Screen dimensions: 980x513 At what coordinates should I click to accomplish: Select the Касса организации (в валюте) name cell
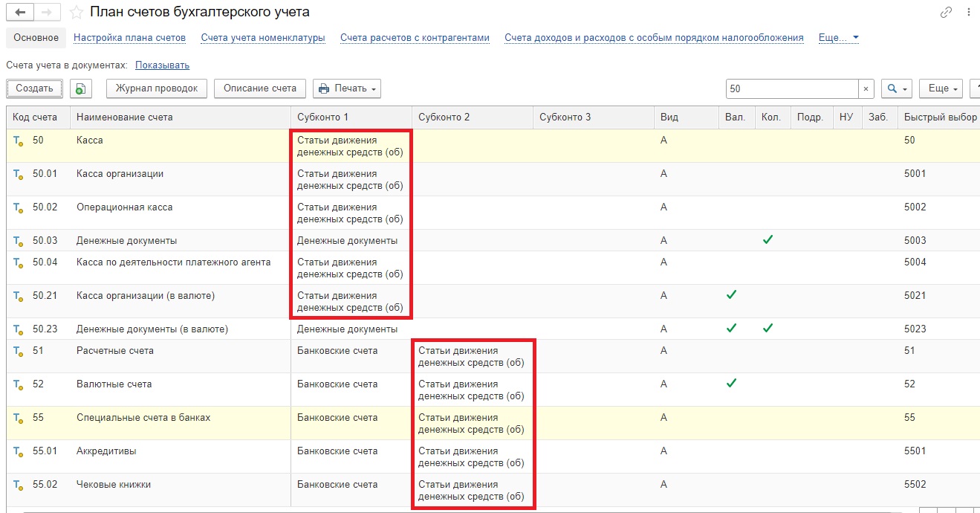[181, 301]
